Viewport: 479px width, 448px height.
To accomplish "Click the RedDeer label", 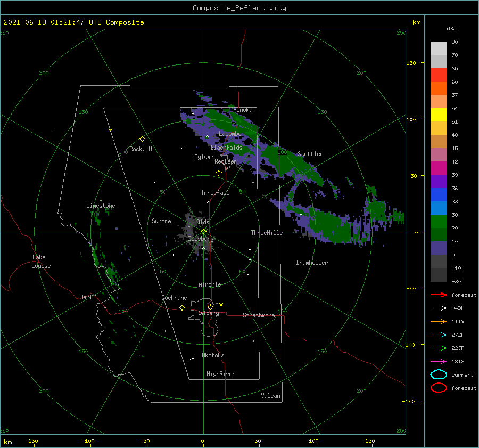I will coord(226,161).
